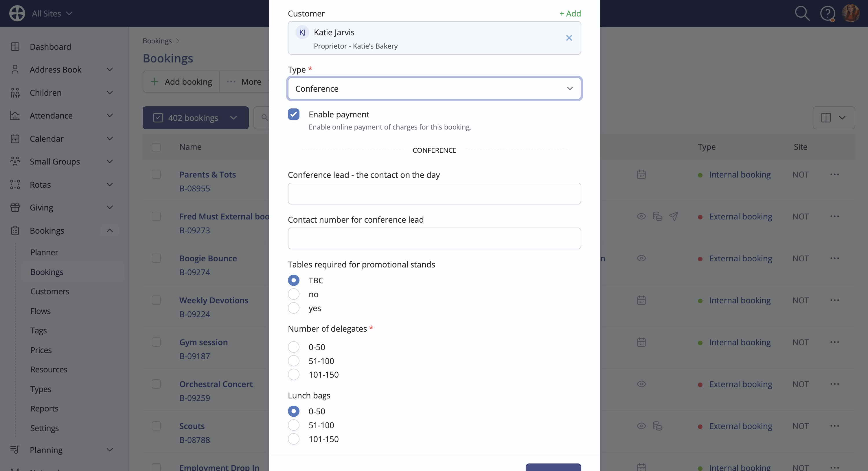This screenshot has height=471, width=868.
Task: Click the send icon on Fred Must row
Action: [x=673, y=216]
